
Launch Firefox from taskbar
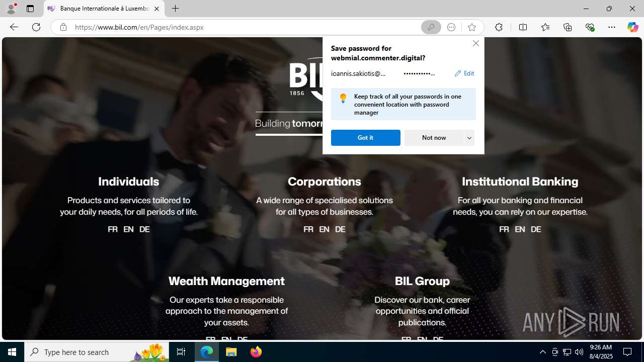click(x=256, y=352)
